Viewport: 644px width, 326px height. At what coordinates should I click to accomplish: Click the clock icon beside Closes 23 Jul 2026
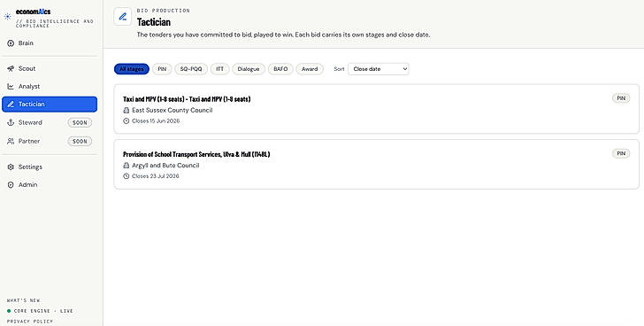click(126, 176)
